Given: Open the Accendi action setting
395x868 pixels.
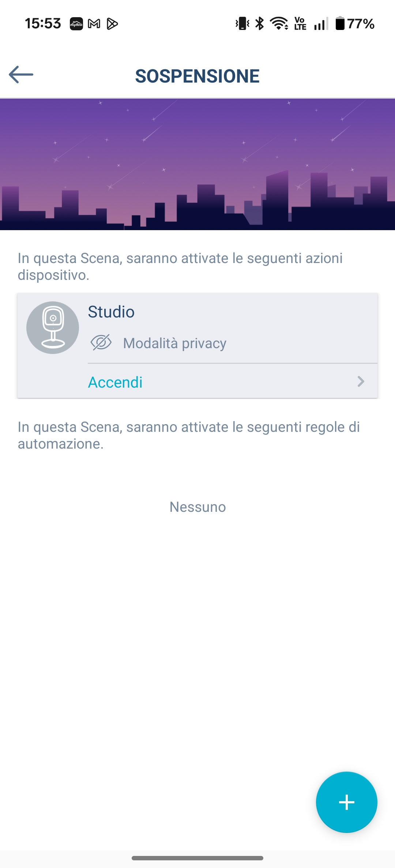Looking at the screenshot, I should [115, 382].
